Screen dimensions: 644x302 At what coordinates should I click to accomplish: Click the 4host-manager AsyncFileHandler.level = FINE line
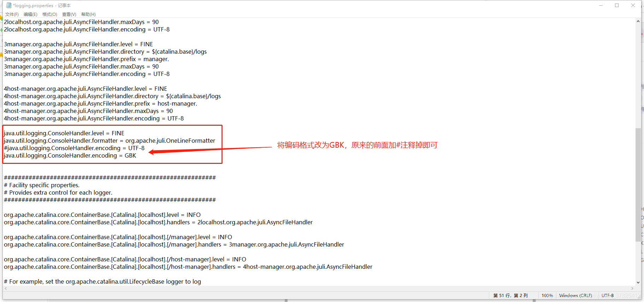pos(85,89)
